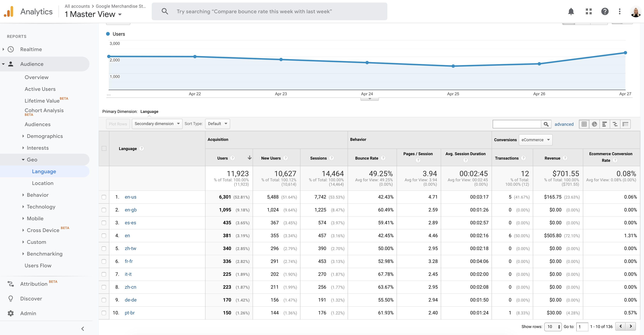Viewport: 644px width, 335px height.
Task: Check the zh-tw row checkbox
Action: [x=104, y=248]
